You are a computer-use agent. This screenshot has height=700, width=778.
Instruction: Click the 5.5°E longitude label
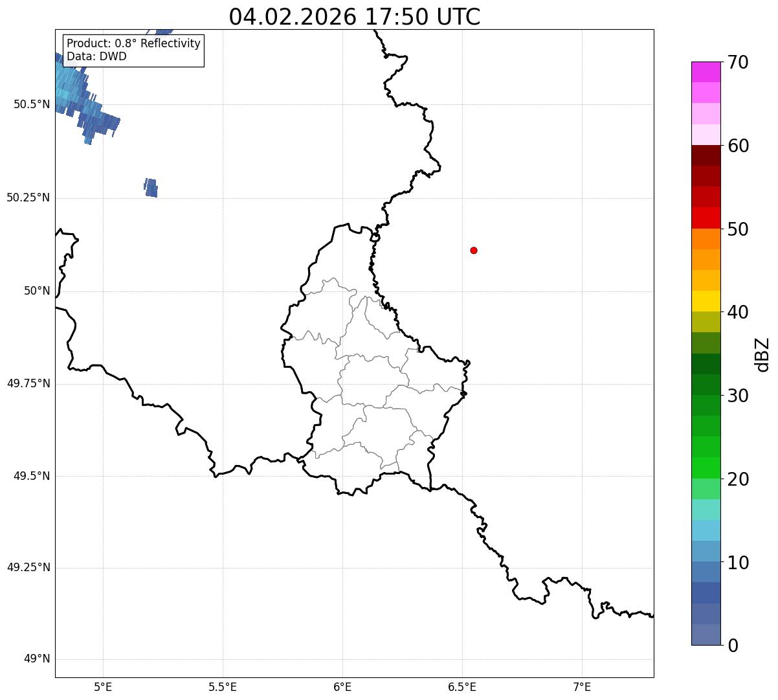223,686
